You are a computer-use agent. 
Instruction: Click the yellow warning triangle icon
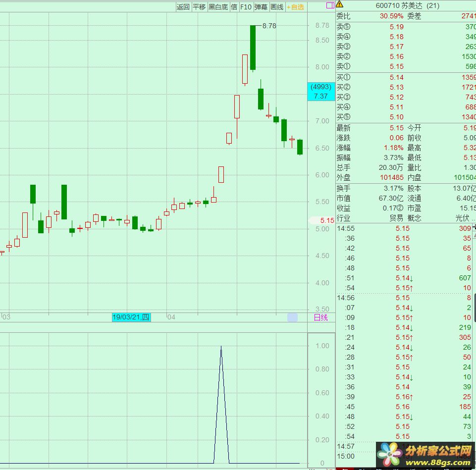[x=339, y=4]
